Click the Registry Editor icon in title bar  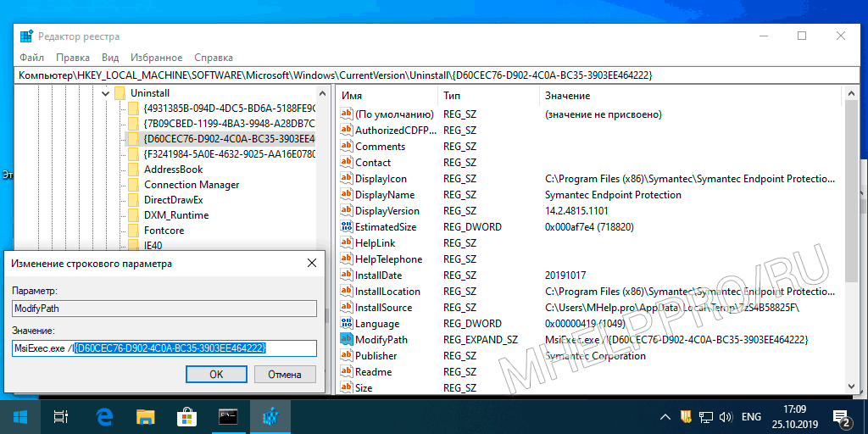pos(25,36)
